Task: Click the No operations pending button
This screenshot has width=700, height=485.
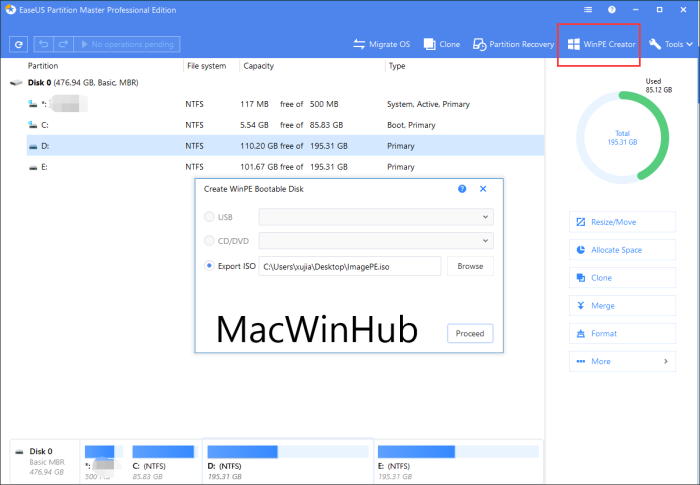Action: [127, 44]
